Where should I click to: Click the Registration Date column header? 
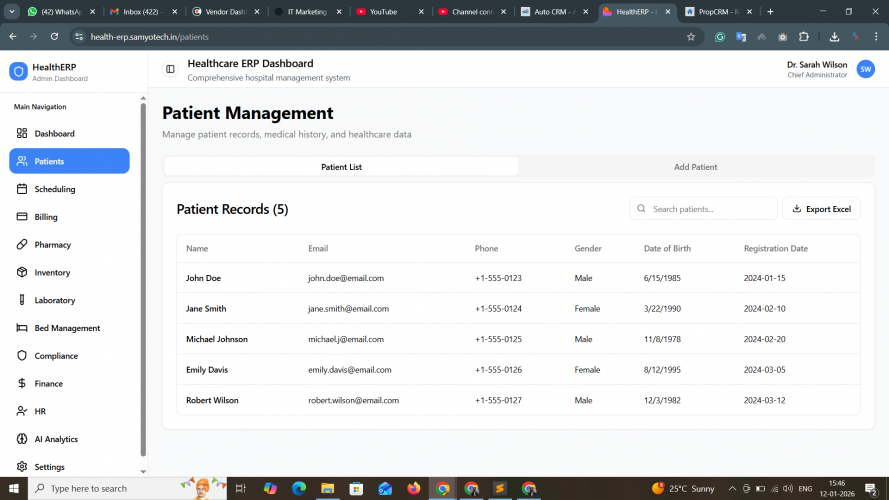pyautogui.click(x=776, y=248)
